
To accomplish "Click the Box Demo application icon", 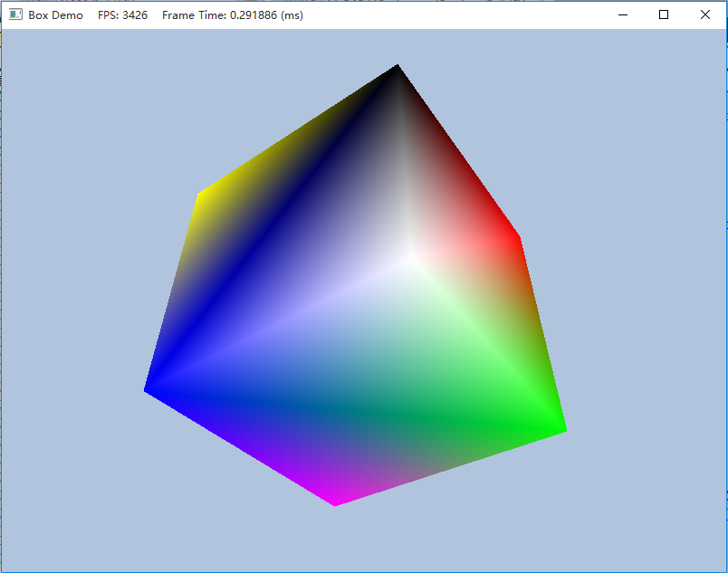I will (15, 14).
